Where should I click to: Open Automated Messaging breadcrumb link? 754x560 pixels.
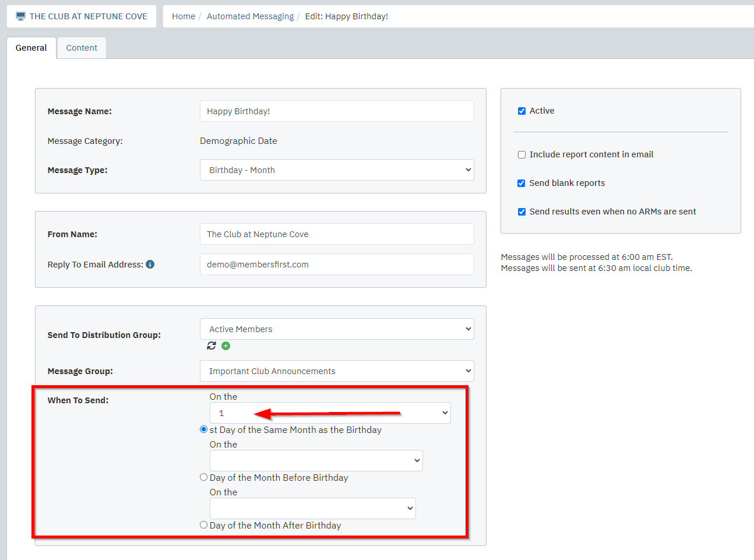(x=251, y=16)
